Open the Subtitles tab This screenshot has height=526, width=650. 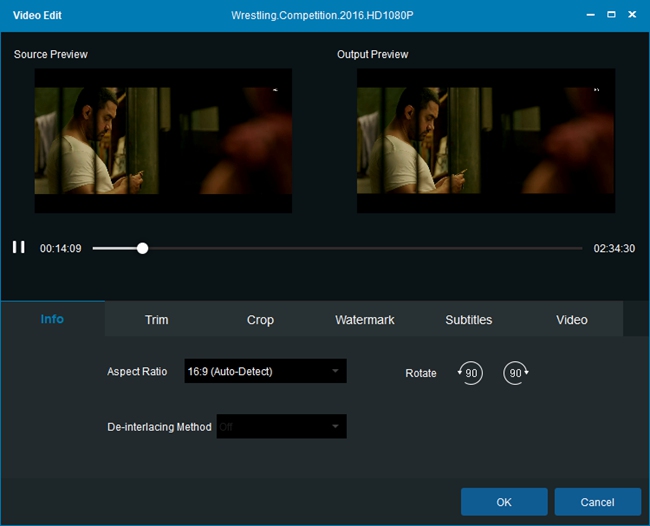click(x=469, y=320)
